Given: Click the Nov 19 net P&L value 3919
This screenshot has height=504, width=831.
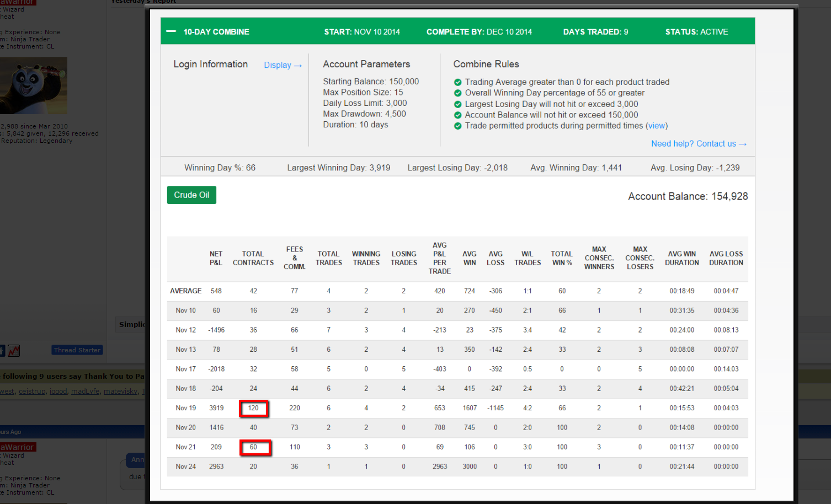Looking at the screenshot, I should click(x=216, y=408).
